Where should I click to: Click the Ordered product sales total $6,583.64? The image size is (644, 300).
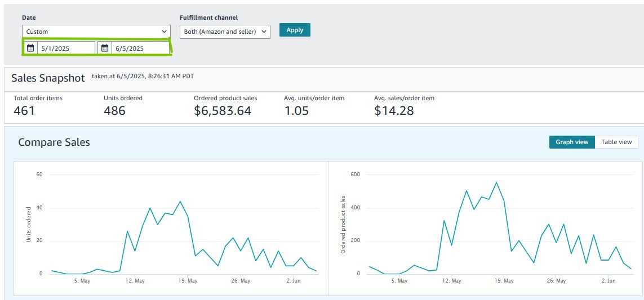coord(223,110)
